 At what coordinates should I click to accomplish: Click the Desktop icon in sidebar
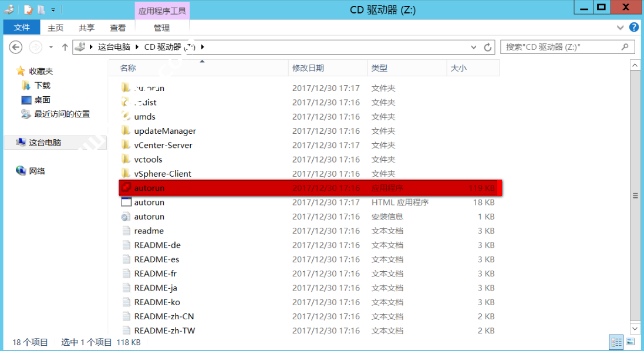pyautogui.click(x=26, y=100)
